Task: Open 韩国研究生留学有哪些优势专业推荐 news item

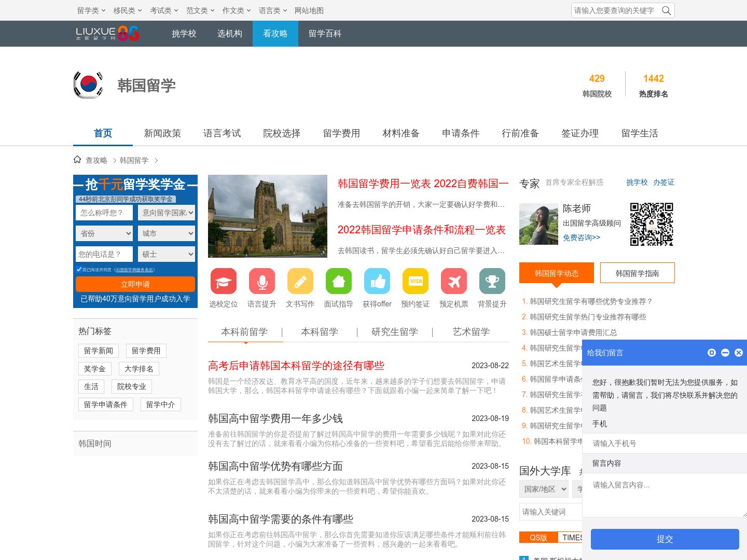Action: coord(591,301)
